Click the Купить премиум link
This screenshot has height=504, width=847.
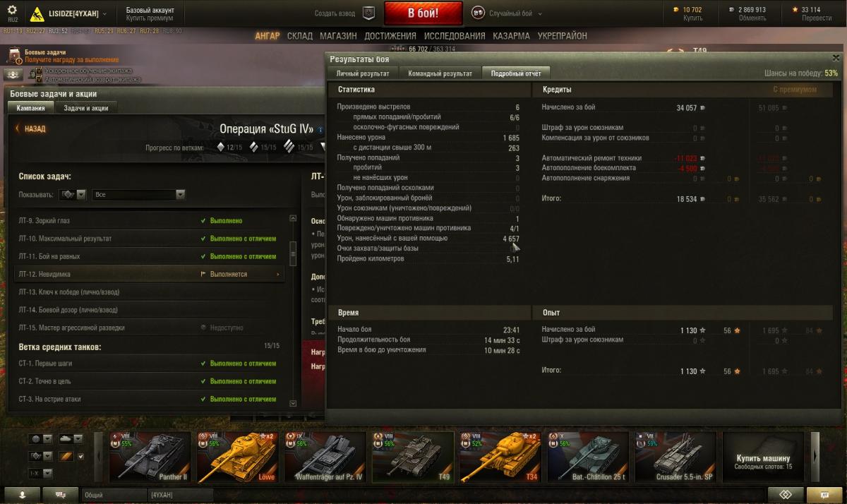[150, 18]
